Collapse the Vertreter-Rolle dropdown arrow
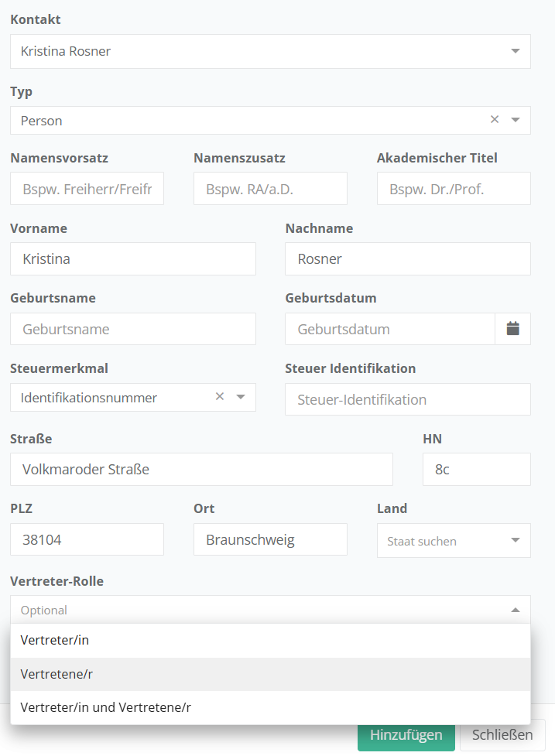 pyautogui.click(x=516, y=610)
